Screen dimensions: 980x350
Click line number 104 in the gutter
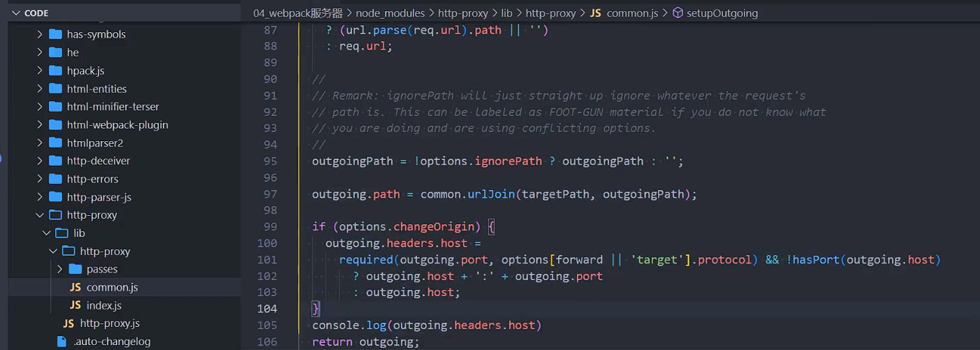click(x=267, y=309)
